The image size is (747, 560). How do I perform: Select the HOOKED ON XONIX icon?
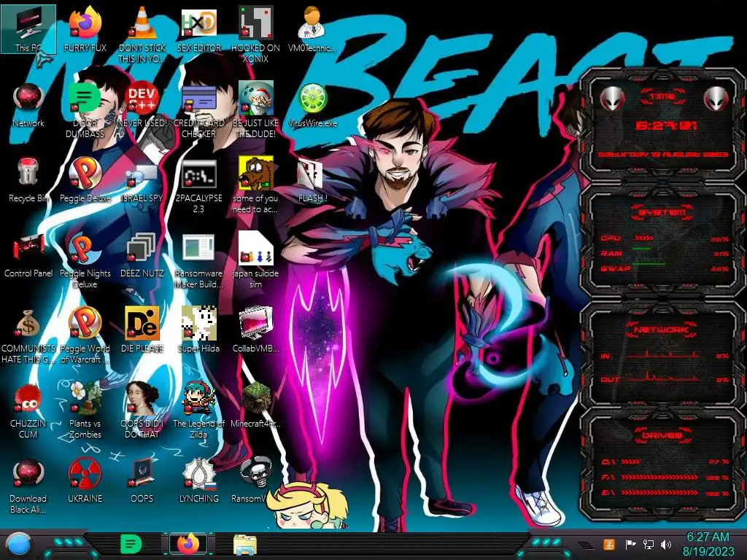[256, 34]
